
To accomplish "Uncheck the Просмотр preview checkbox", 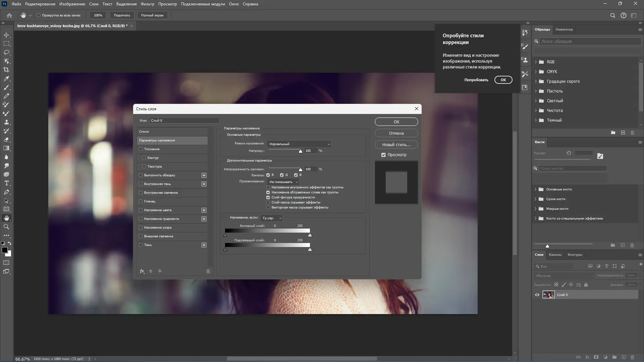I will click(383, 155).
